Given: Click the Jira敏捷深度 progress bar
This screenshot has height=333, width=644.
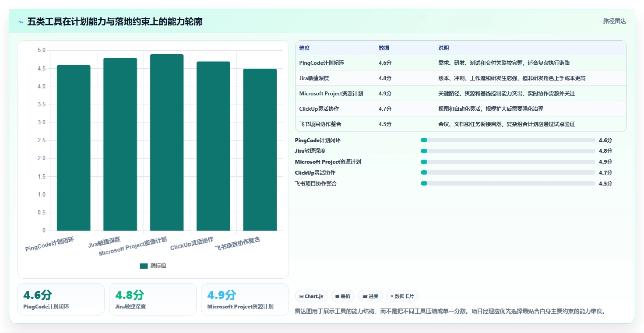Looking at the screenshot, I should pos(508,151).
